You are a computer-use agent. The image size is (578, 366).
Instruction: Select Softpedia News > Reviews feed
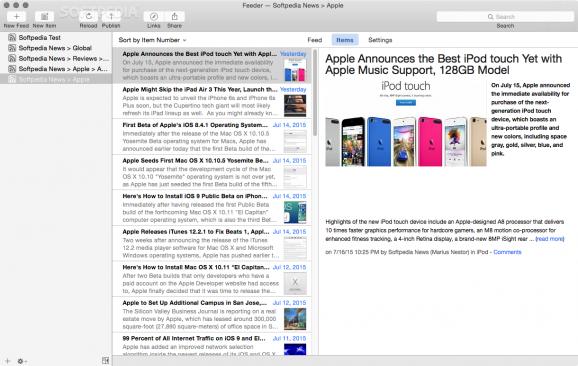56,59
